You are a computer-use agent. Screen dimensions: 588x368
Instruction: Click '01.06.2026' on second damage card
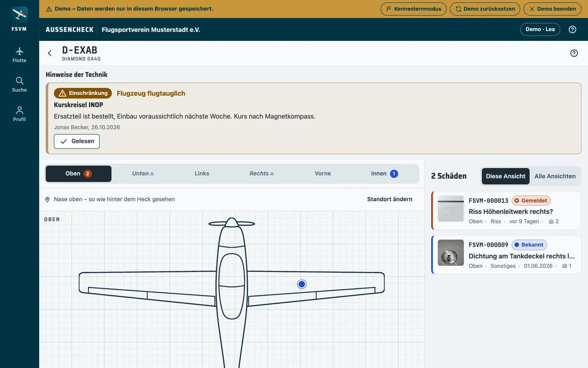coord(538,266)
